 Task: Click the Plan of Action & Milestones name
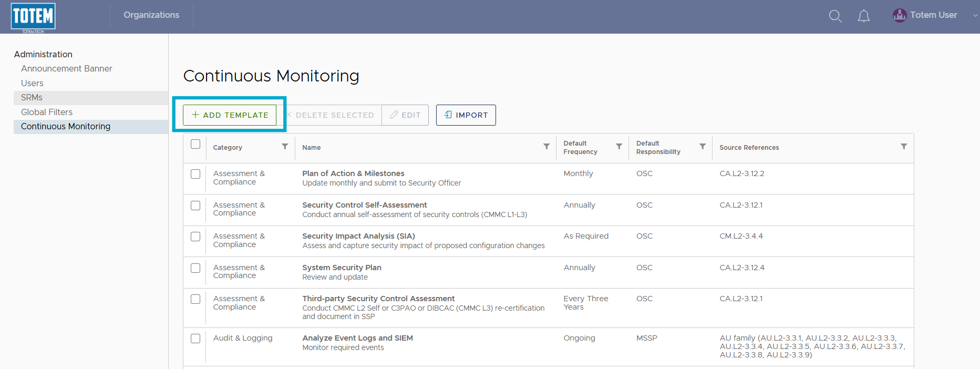[x=353, y=173]
